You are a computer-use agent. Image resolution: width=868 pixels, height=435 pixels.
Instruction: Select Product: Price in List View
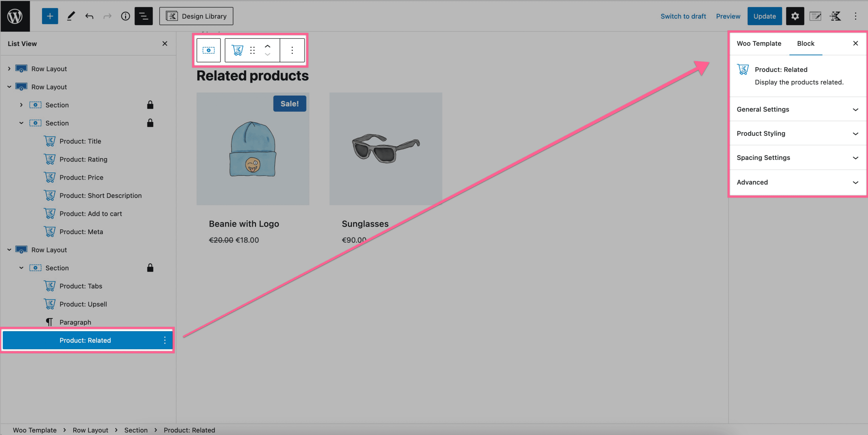81,178
